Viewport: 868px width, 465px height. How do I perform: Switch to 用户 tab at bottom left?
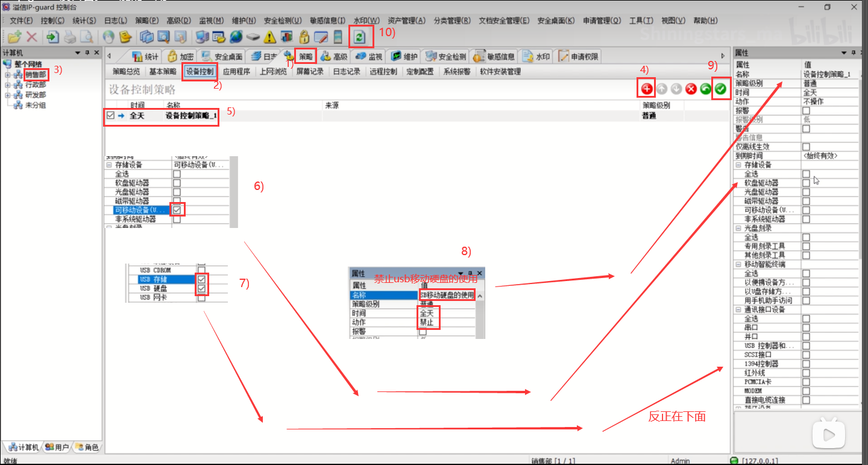click(x=57, y=448)
